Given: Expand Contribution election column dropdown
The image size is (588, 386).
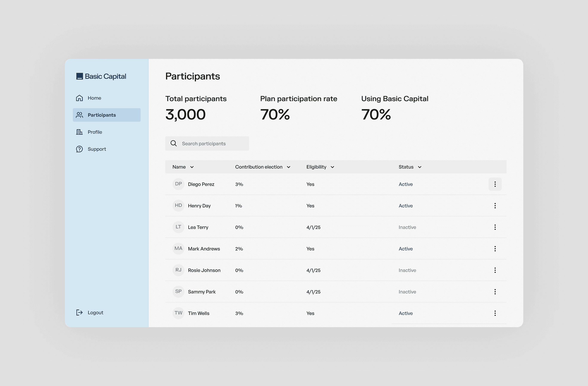Looking at the screenshot, I should click(288, 167).
